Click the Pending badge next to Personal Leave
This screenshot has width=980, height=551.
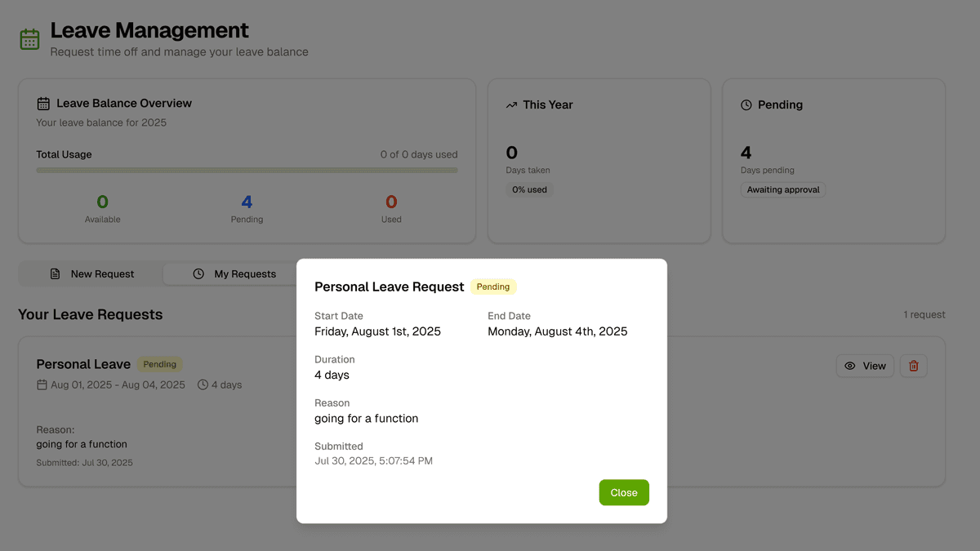pyautogui.click(x=160, y=364)
